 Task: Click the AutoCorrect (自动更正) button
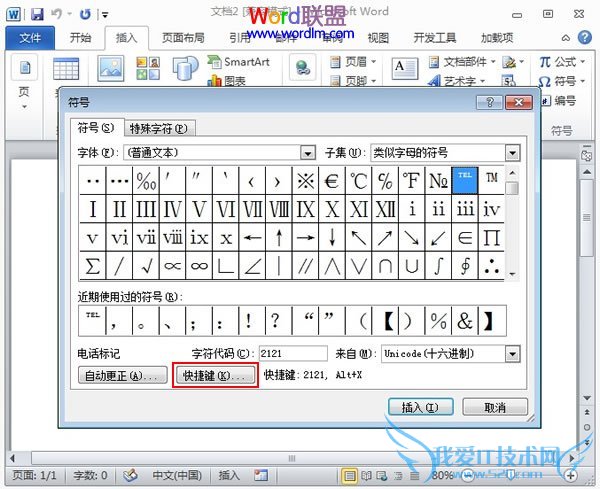(x=122, y=375)
